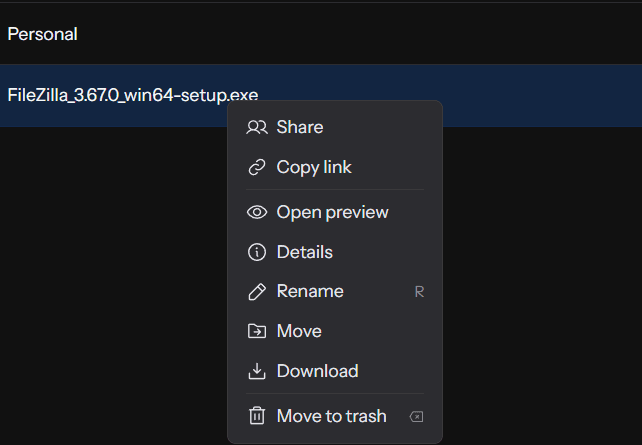This screenshot has height=445, width=642.
Task: Click the Personal row
Action: (43, 34)
